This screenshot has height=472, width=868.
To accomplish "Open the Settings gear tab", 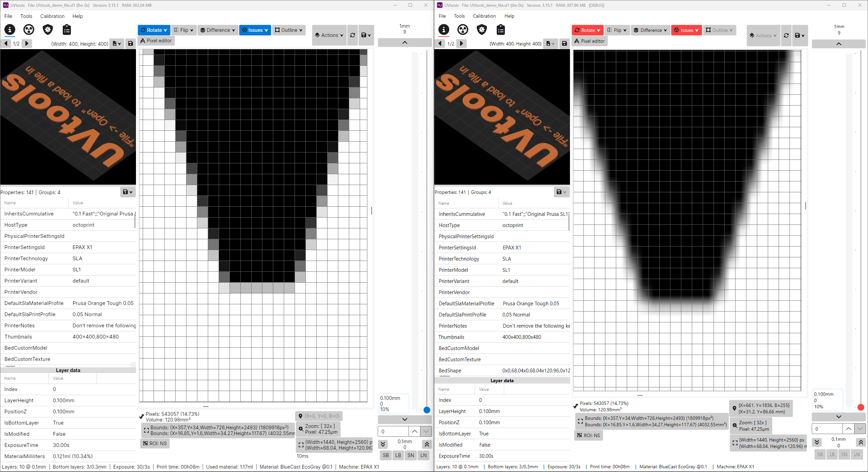I will point(47,30).
